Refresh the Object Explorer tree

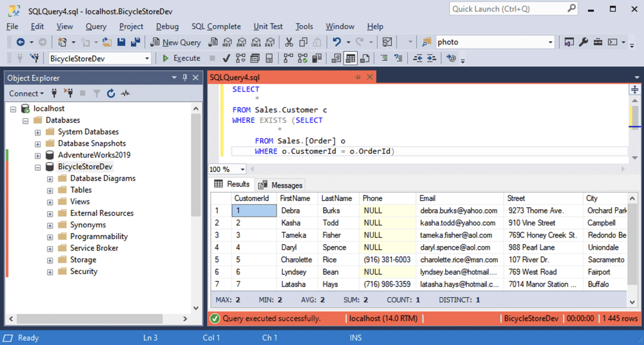coord(111,93)
